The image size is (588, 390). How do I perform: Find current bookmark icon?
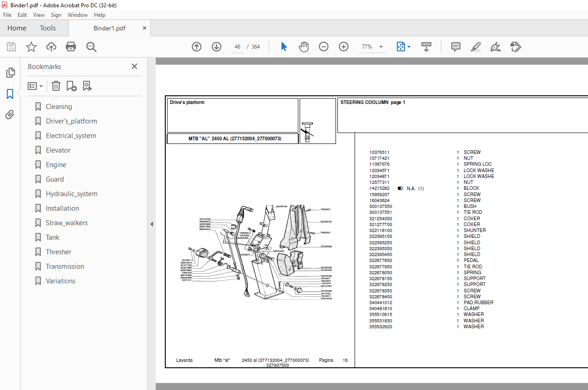[x=87, y=86]
